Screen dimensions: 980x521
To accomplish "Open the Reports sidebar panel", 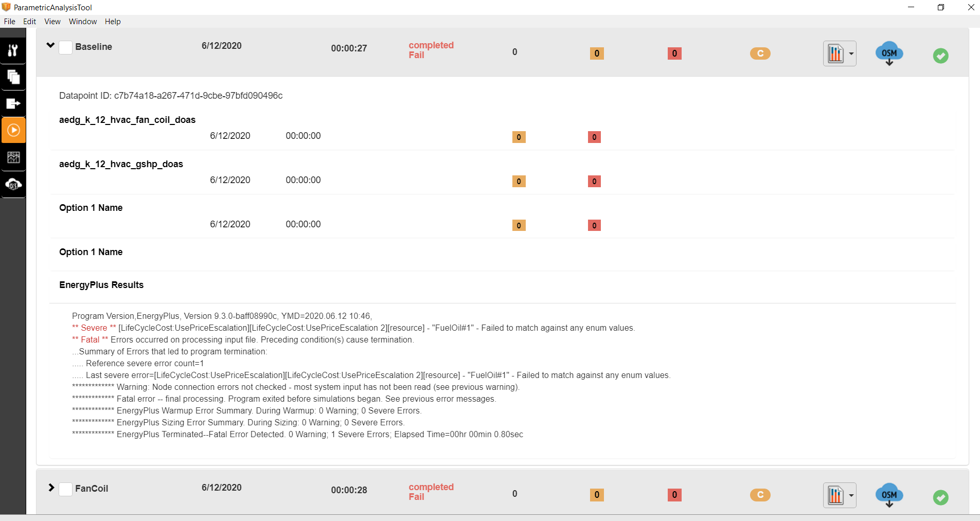I will (x=13, y=158).
